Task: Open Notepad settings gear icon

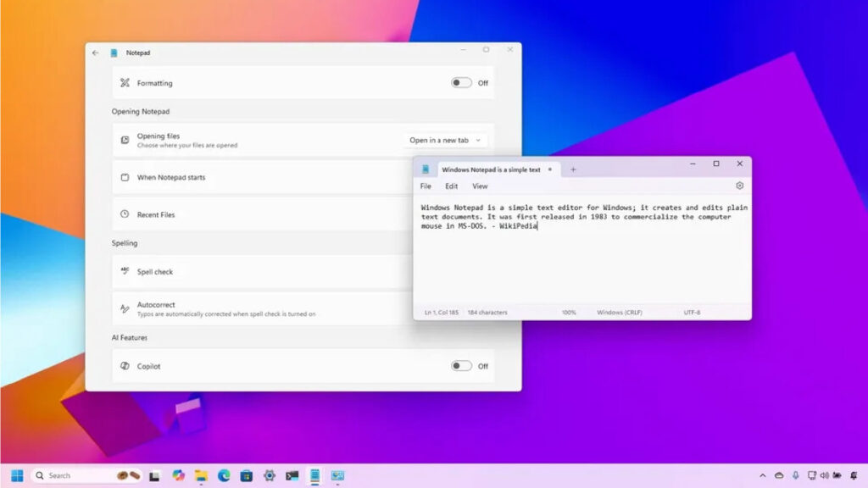Action: (x=739, y=186)
